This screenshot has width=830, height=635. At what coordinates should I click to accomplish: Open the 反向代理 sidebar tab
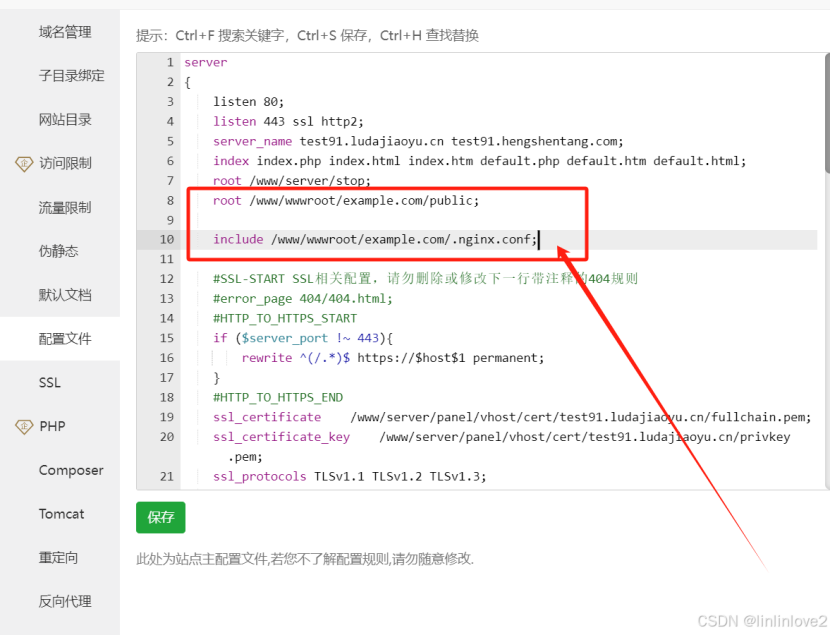click(65, 602)
